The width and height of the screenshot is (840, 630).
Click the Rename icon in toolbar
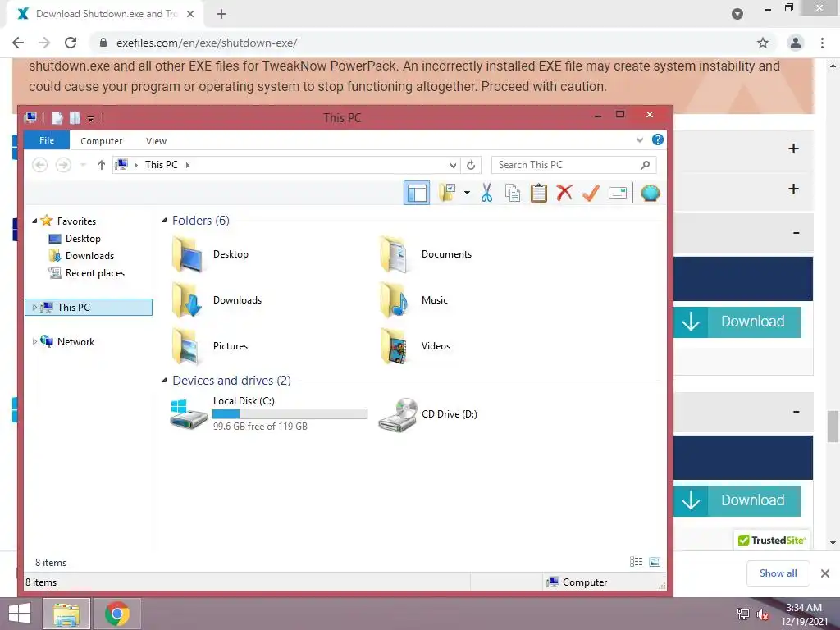[618, 193]
